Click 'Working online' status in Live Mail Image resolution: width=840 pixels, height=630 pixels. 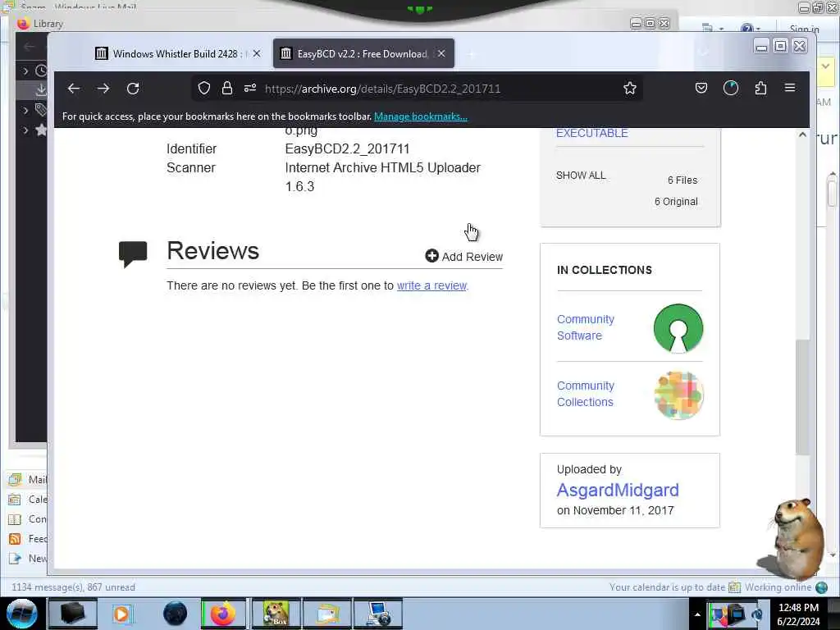(x=778, y=587)
